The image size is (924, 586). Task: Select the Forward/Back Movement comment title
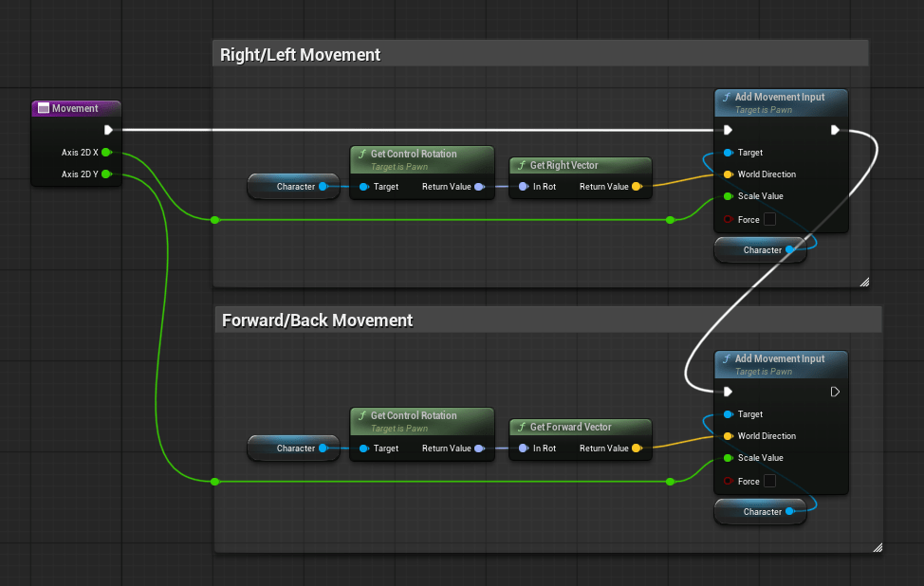tap(317, 320)
